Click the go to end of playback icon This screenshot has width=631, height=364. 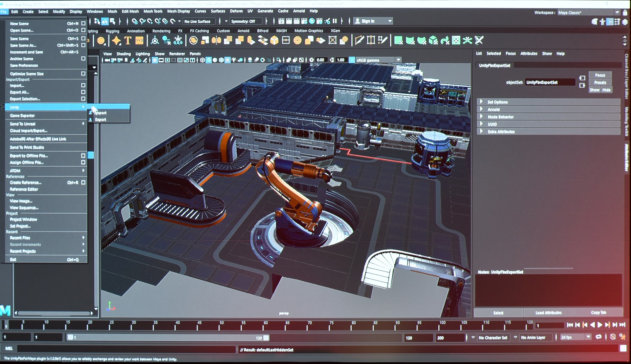pyautogui.click(x=622, y=325)
